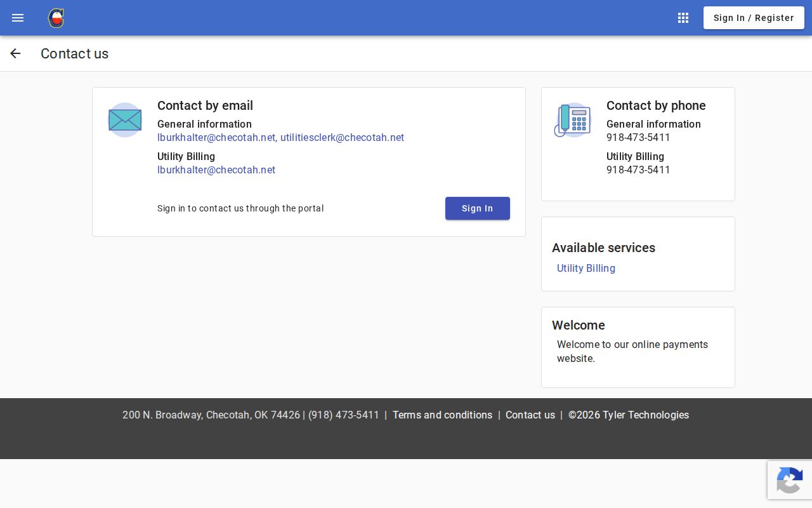Click the telephone icon

[573, 120]
